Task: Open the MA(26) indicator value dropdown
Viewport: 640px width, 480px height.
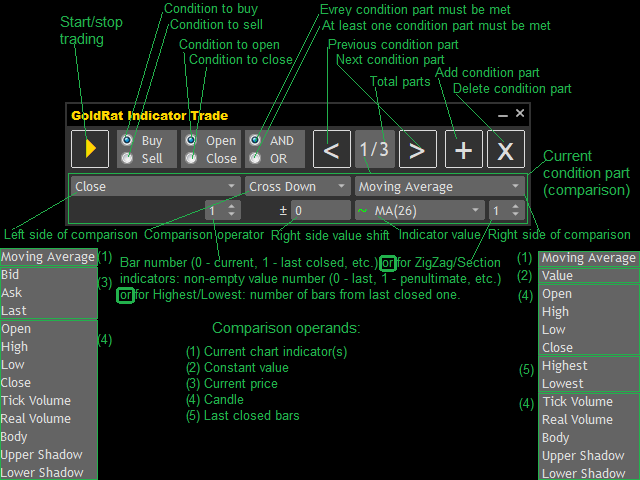Action: coord(420,211)
